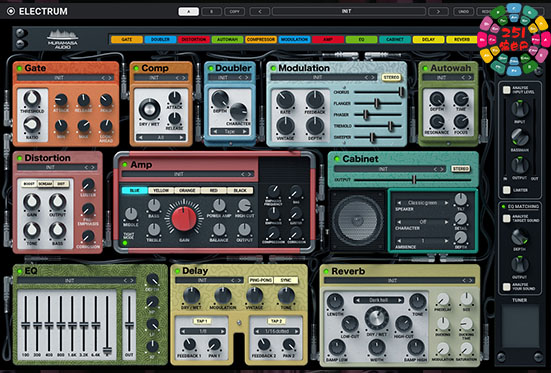Toggle Delay Ping-Pong mode

pos(261,280)
